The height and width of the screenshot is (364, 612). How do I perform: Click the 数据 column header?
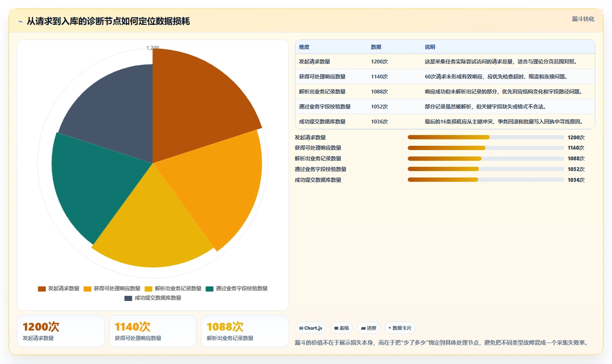[x=376, y=47]
